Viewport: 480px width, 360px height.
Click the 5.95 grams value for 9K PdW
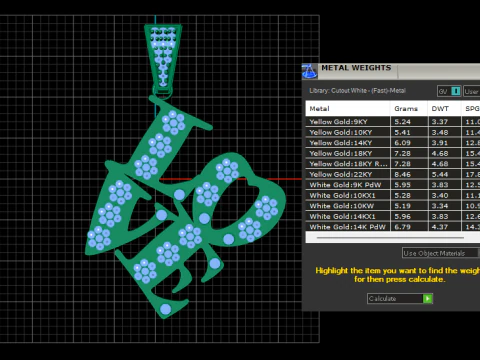point(402,185)
